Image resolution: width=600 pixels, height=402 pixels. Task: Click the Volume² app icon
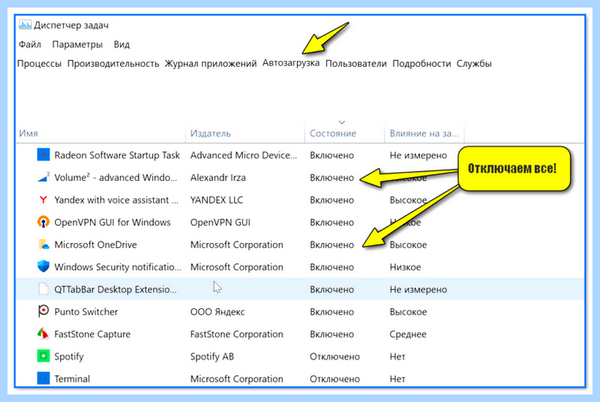(43, 177)
